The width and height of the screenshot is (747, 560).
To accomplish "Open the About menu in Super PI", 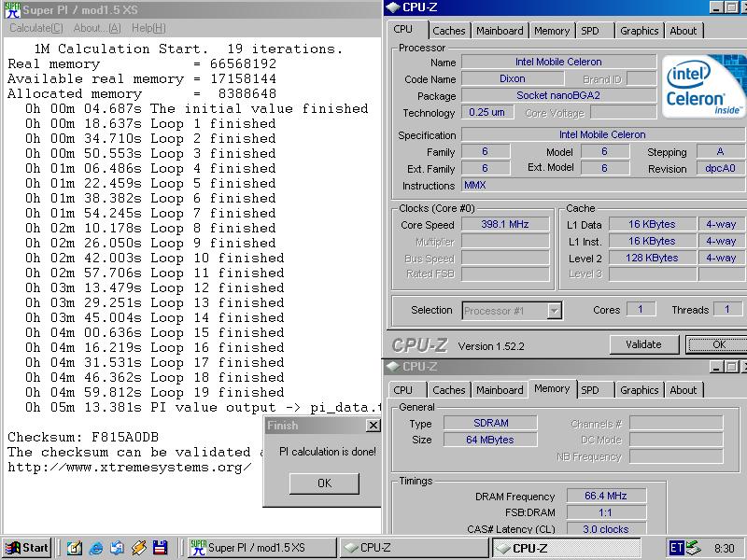I will point(97,28).
